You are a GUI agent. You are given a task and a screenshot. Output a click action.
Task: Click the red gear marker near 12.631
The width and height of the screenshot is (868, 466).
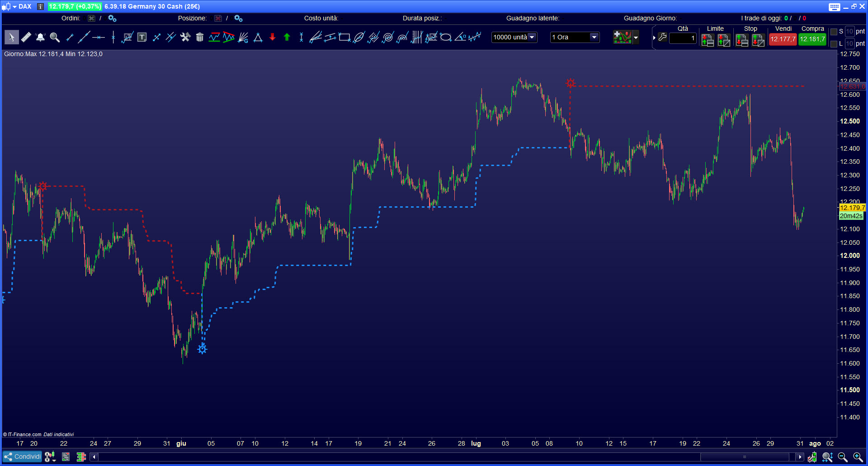[x=571, y=83]
